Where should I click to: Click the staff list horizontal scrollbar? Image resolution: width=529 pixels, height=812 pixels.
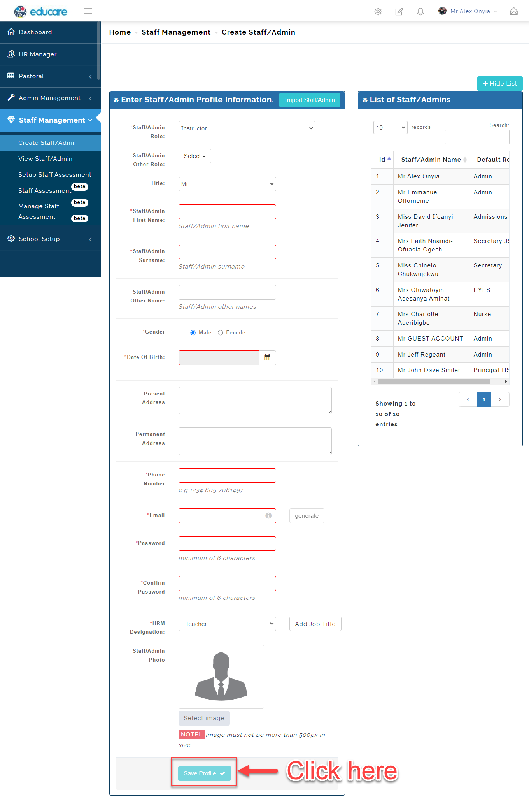434,381
